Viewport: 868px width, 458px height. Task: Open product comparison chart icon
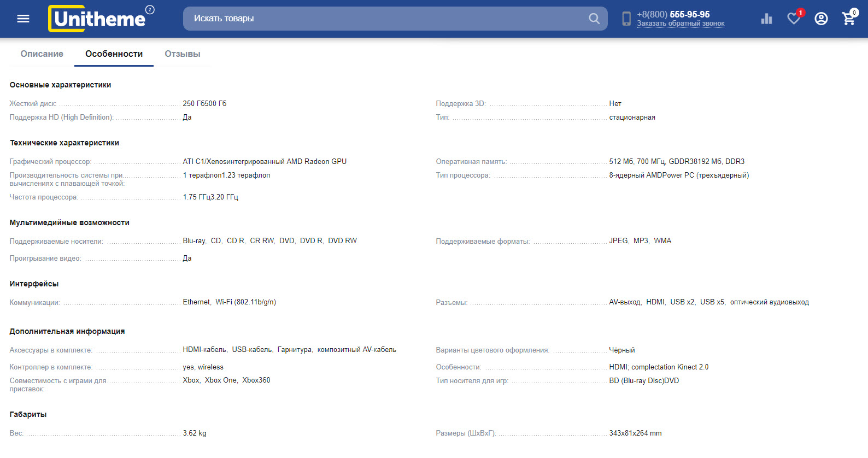tap(766, 19)
